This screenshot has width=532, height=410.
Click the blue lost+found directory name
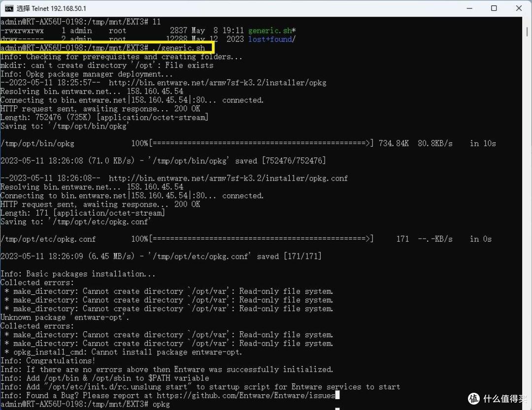point(271,39)
